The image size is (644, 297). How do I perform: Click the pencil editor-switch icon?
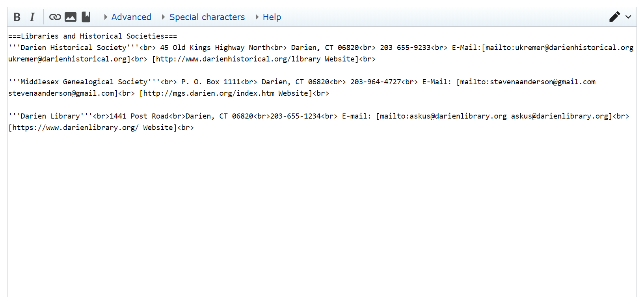click(614, 17)
